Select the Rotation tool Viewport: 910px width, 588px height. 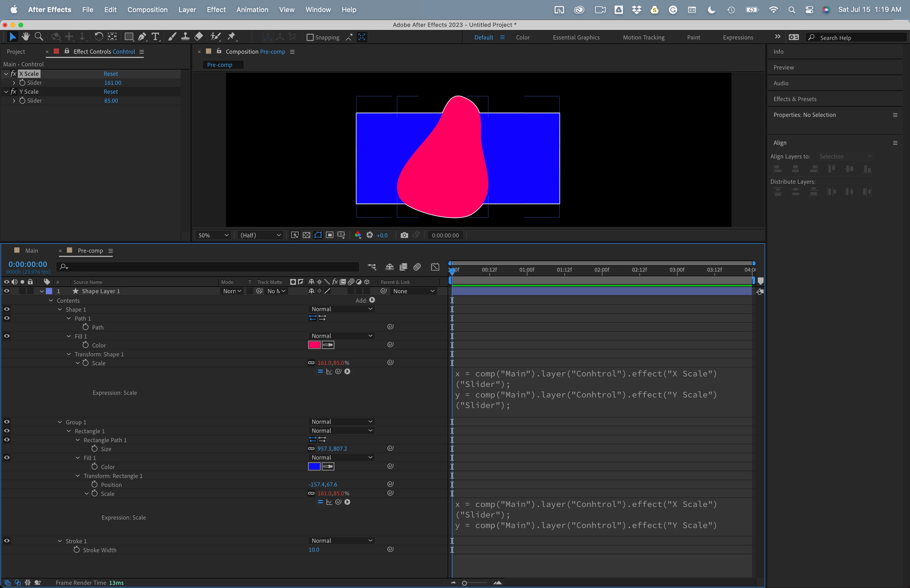click(x=98, y=37)
